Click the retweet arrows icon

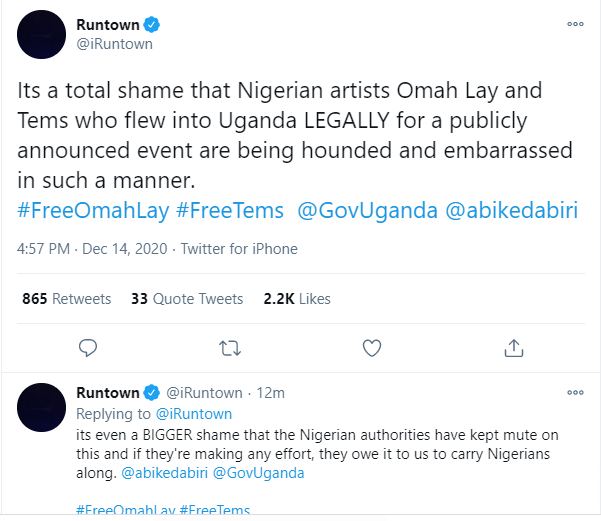click(x=229, y=348)
